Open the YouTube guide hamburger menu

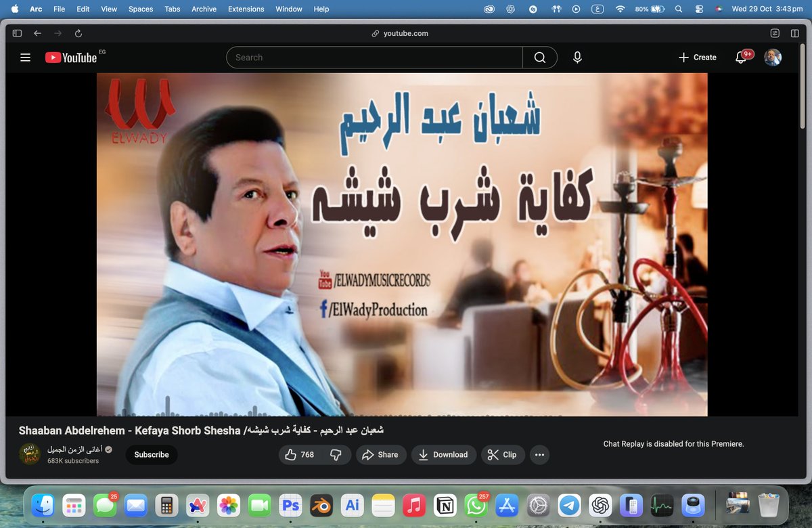pyautogui.click(x=26, y=58)
